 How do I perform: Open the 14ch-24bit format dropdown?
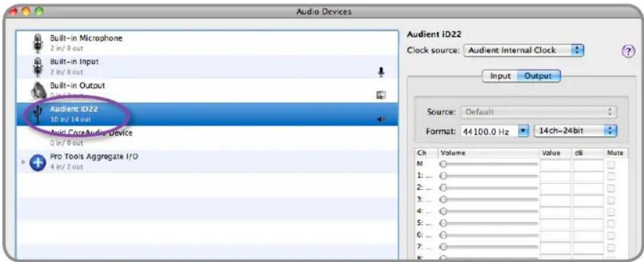(x=576, y=132)
